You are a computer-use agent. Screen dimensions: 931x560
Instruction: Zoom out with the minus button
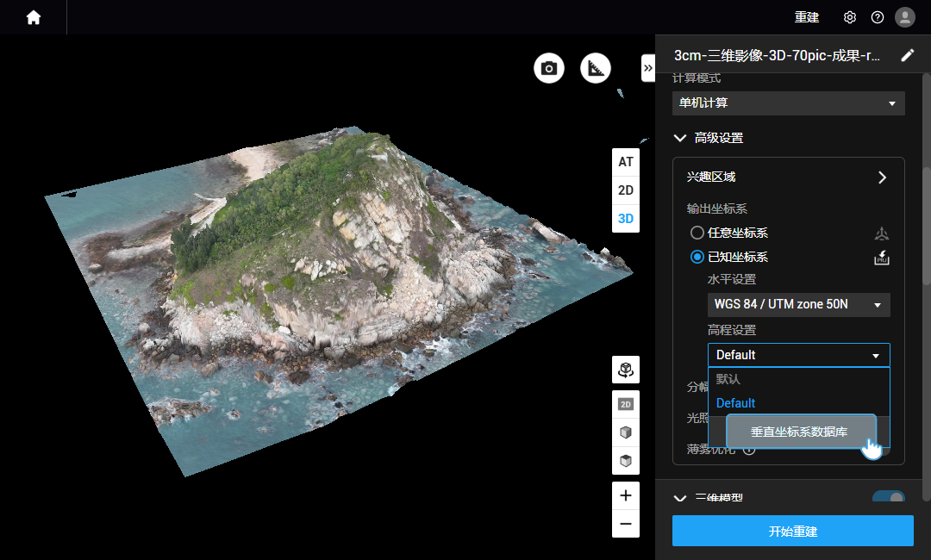tap(626, 524)
